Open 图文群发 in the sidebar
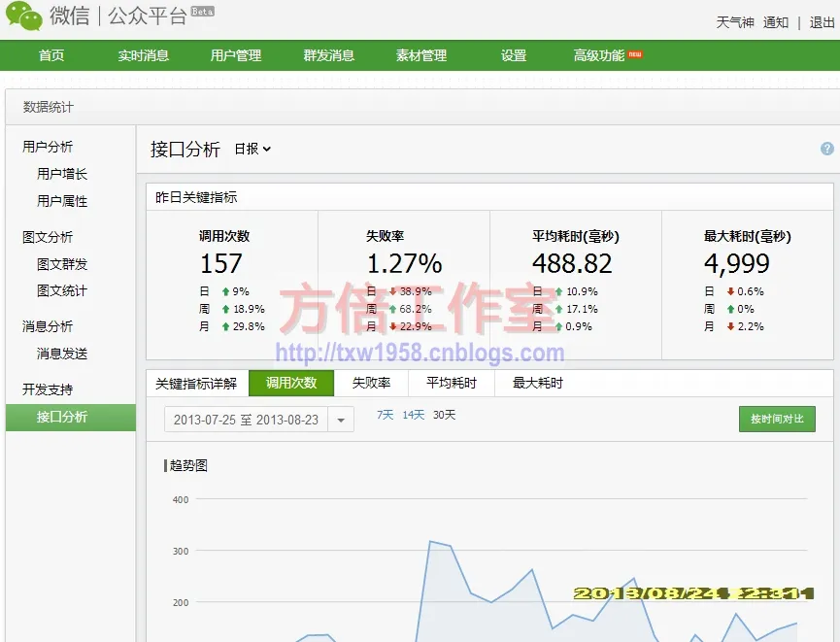This screenshot has height=642, width=840. (62, 264)
